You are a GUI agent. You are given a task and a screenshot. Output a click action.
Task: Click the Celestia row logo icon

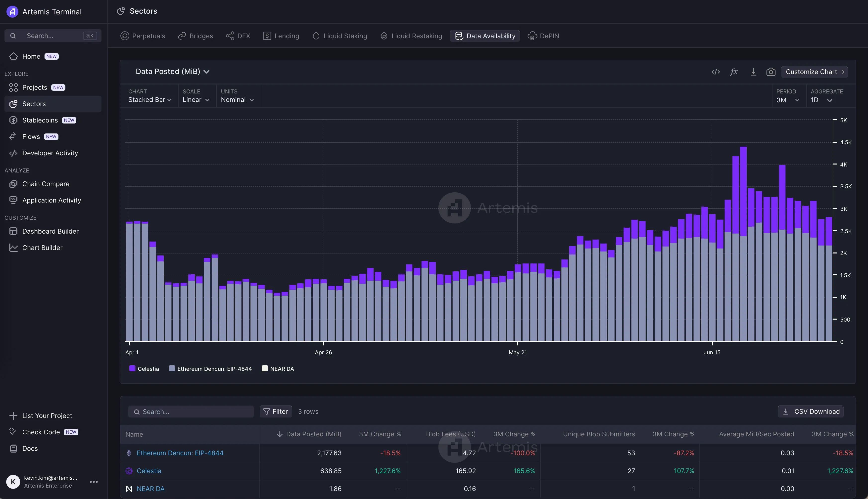[x=129, y=471]
